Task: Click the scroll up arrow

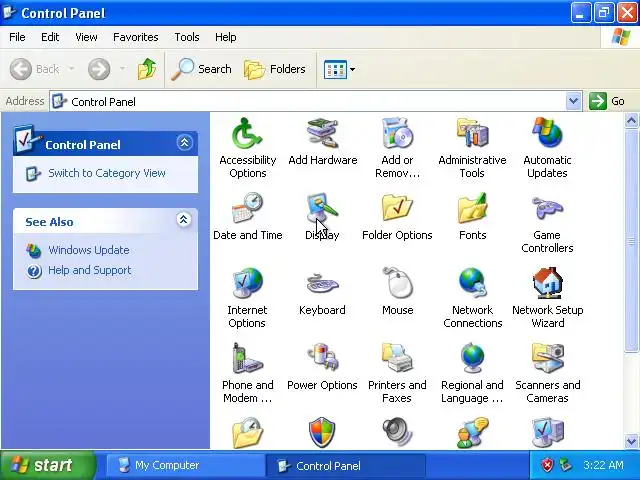Action: 631,121
